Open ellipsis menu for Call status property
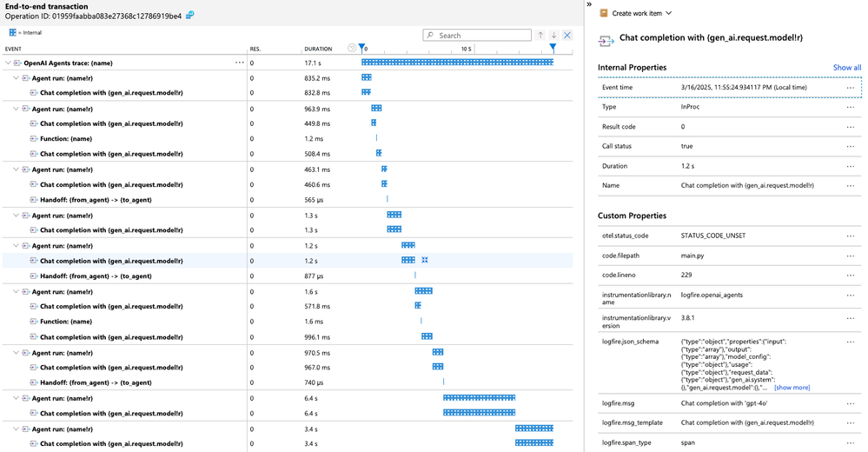This screenshot has height=452, width=868. pyautogui.click(x=851, y=146)
